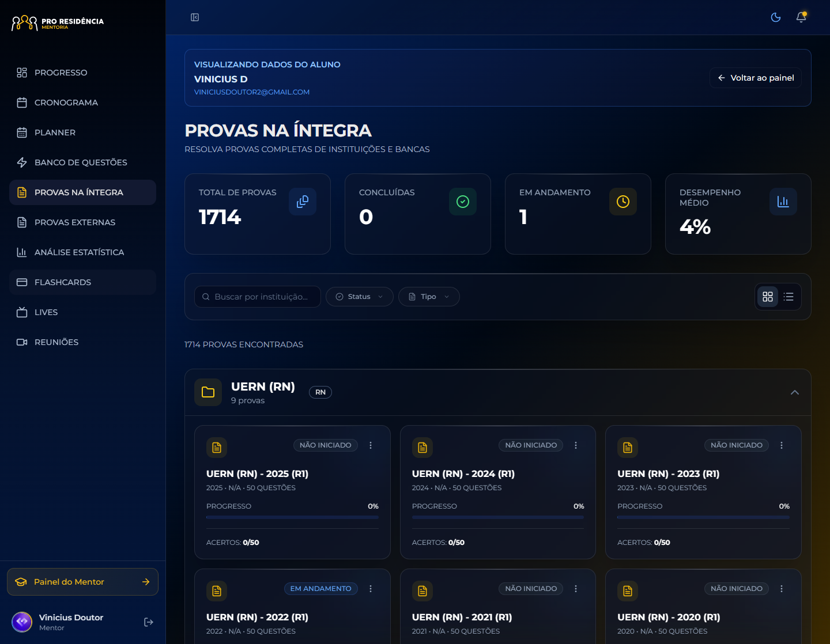The image size is (830, 644).
Task: Click document icon on UERN 2025 card
Action: coord(217,448)
